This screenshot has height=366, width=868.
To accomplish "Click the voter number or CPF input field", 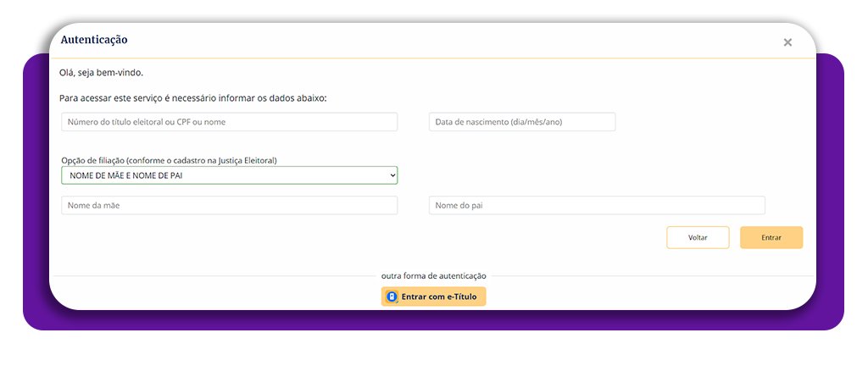I will pyautogui.click(x=229, y=122).
